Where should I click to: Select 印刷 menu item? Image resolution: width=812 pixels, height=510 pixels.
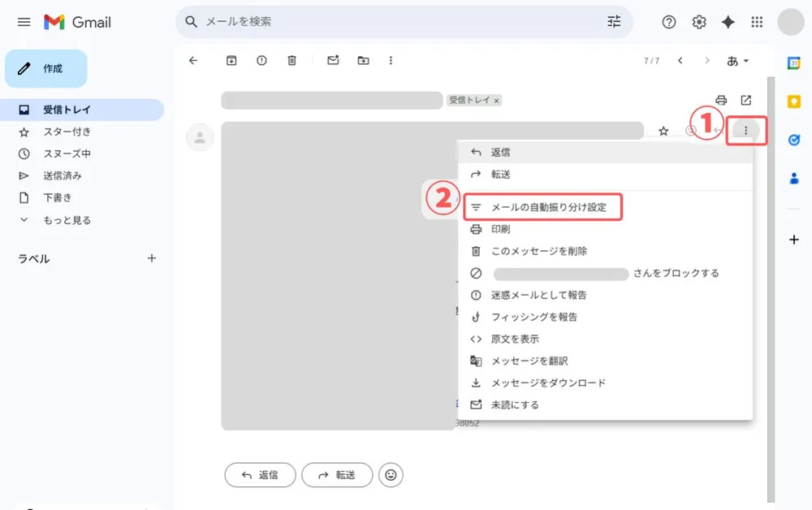606,229
